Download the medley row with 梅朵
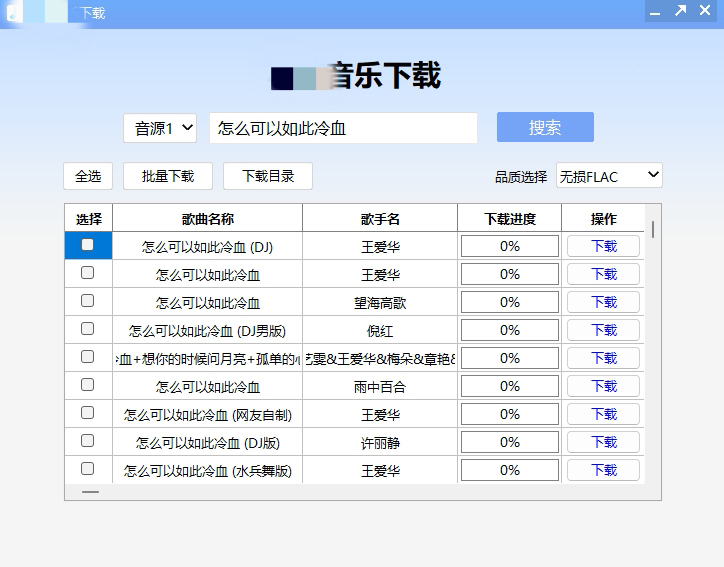724x567 pixels. point(603,358)
